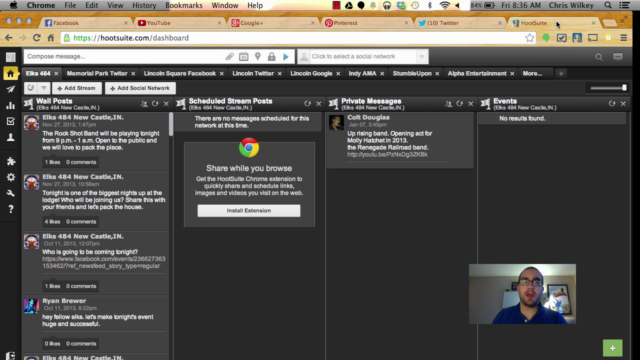Open the social network selector dropdown arrow
The image size is (640, 360).
[422, 57]
